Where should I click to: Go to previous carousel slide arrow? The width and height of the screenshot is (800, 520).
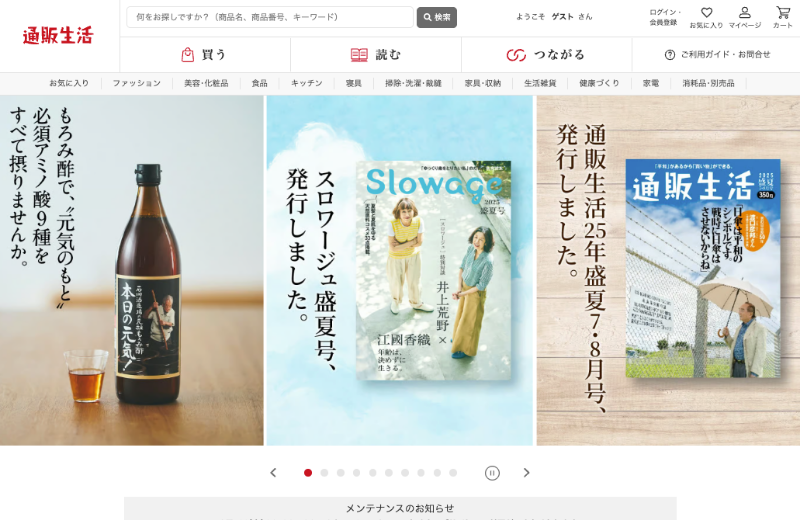(273, 473)
